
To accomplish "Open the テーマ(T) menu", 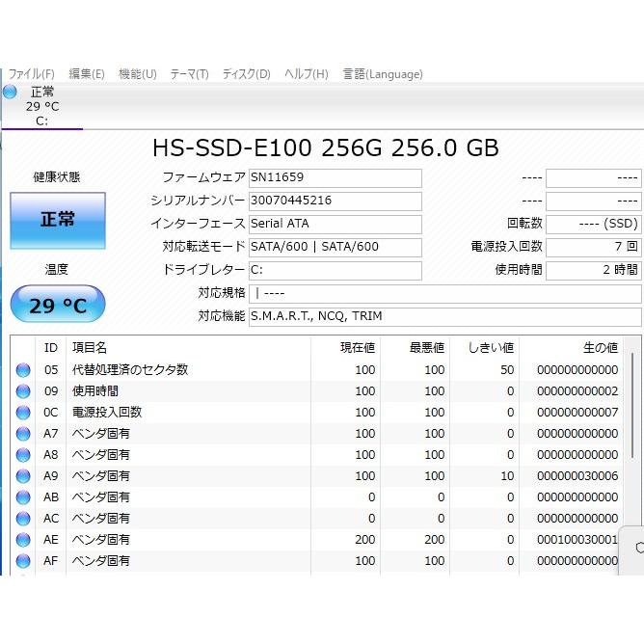I will coord(189,74).
